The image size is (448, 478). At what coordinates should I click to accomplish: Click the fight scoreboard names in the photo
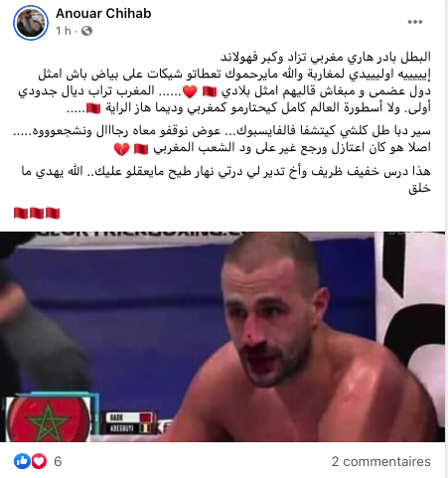click(129, 422)
